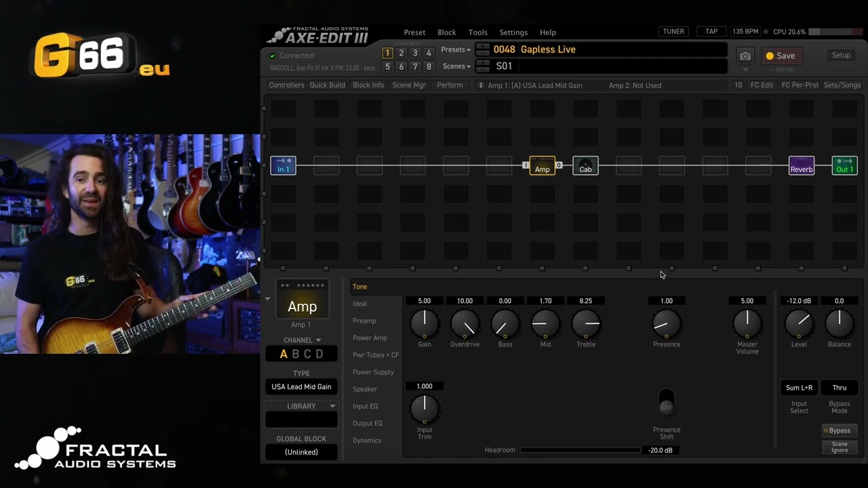Switch to the Power Amp page
Image resolution: width=868 pixels, height=488 pixels.
click(x=370, y=338)
